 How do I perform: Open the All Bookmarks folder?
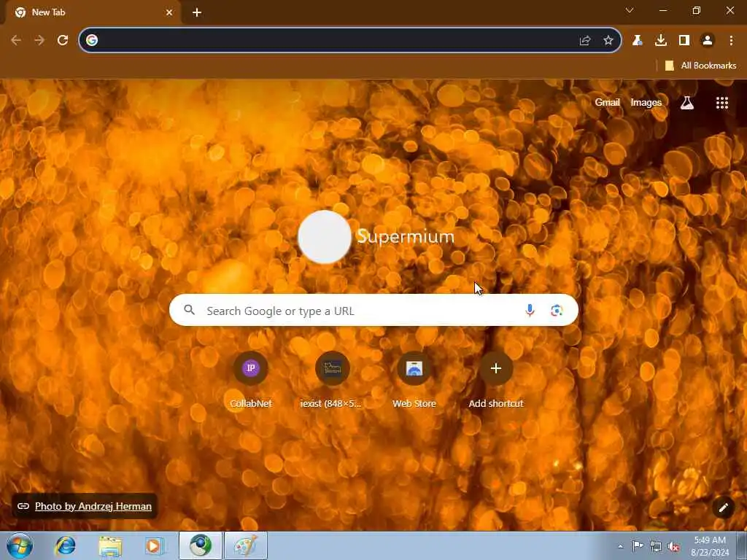click(x=701, y=66)
